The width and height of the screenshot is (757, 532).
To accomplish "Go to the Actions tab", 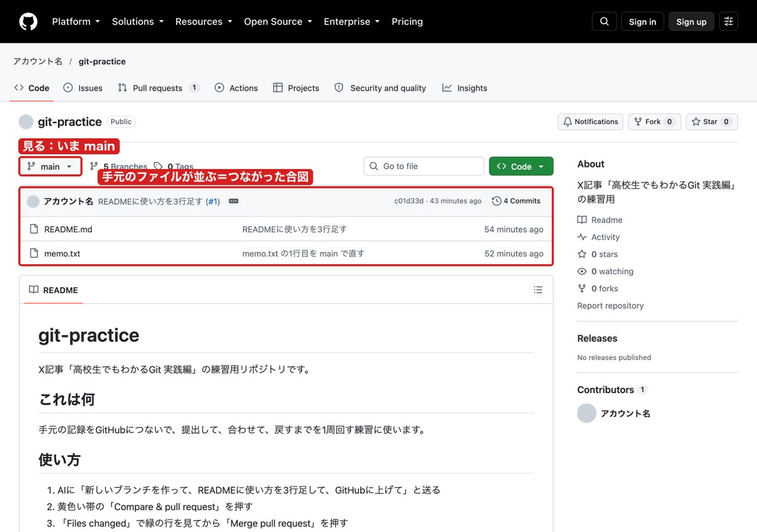I will (236, 88).
